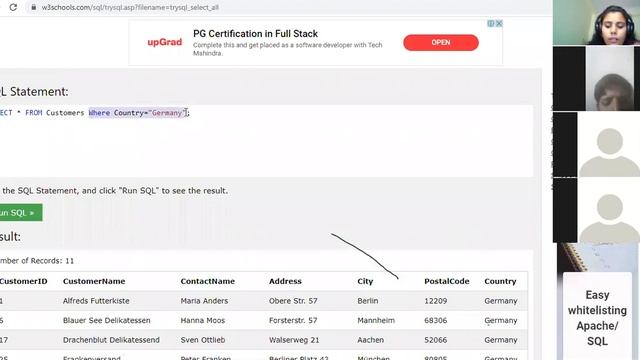Click the PostalCode column header
Screen dimensions: 640x360
pyautogui.click(x=447, y=281)
